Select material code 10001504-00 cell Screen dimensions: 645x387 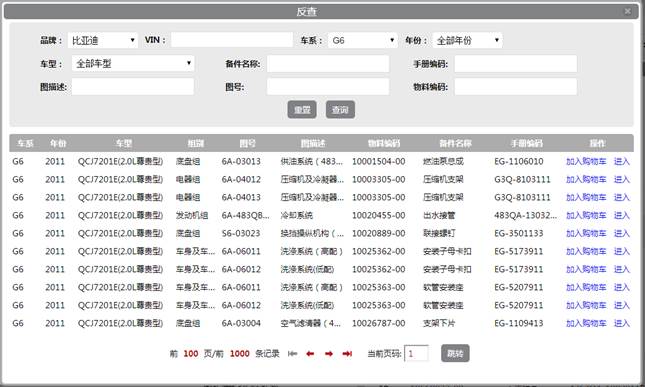(x=378, y=162)
